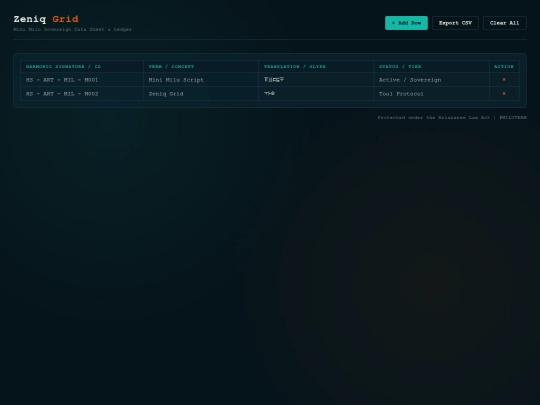
Task: Click the Mini Milu Sovereign Data Sheet subtitle
Action: (73, 30)
